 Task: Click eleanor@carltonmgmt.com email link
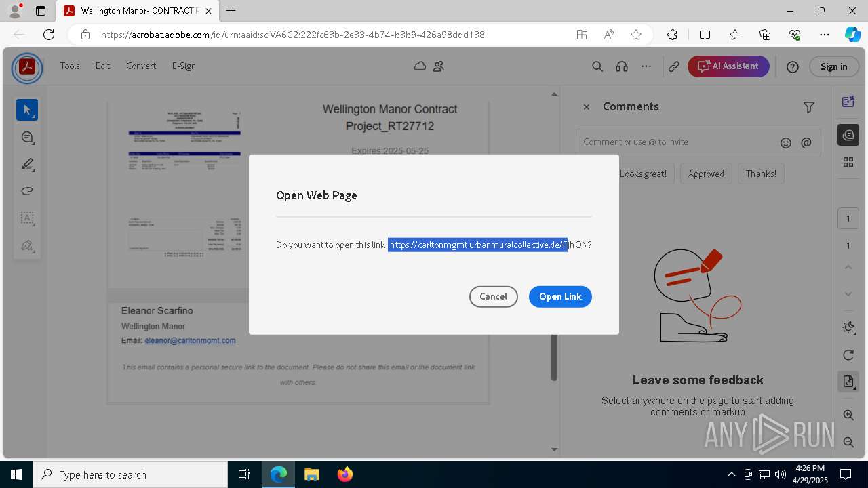click(190, 341)
